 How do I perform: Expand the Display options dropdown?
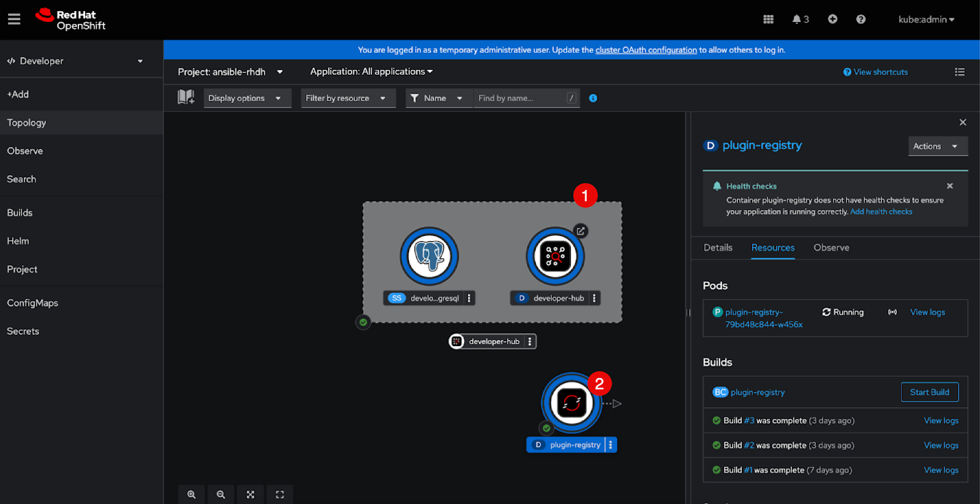(247, 98)
